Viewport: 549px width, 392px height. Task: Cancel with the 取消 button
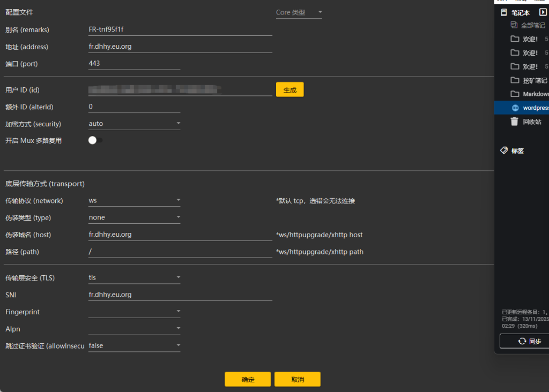click(297, 379)
